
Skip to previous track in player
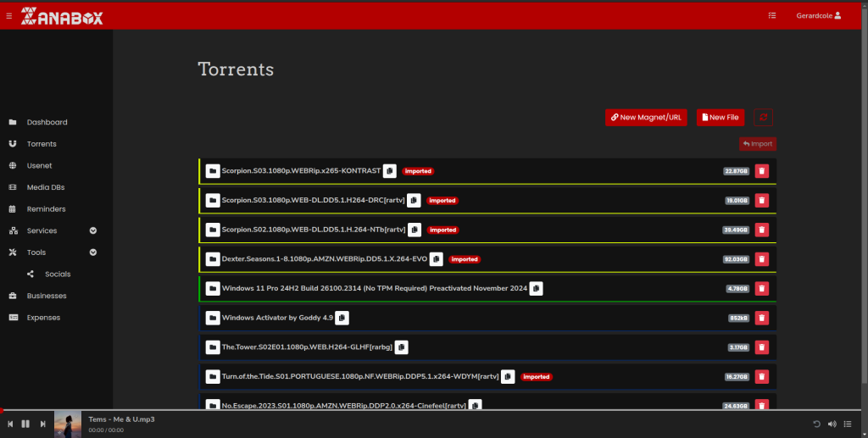click(10, 424)
